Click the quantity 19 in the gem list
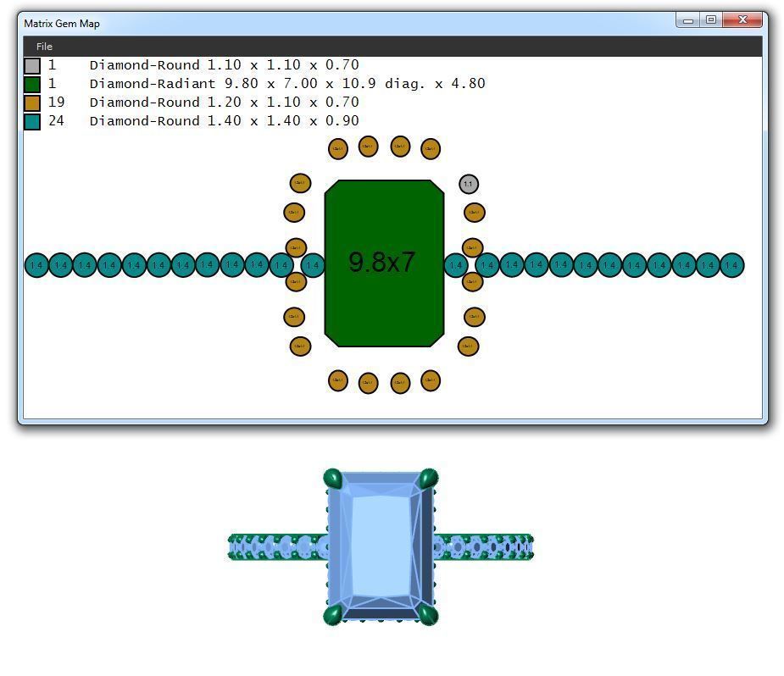The width and height of the screenshot is (784, 676). coord(56,102)
